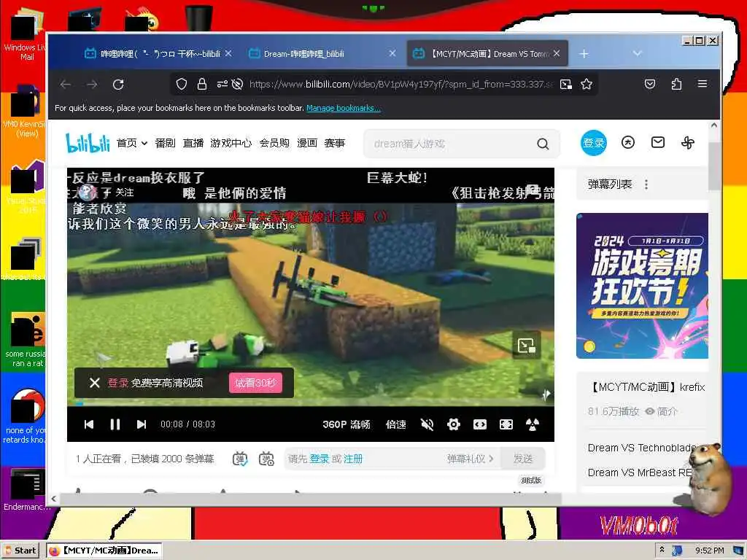Open the 番剧 menu item
This screenshot has width=747, height=560.
point(165,143)
